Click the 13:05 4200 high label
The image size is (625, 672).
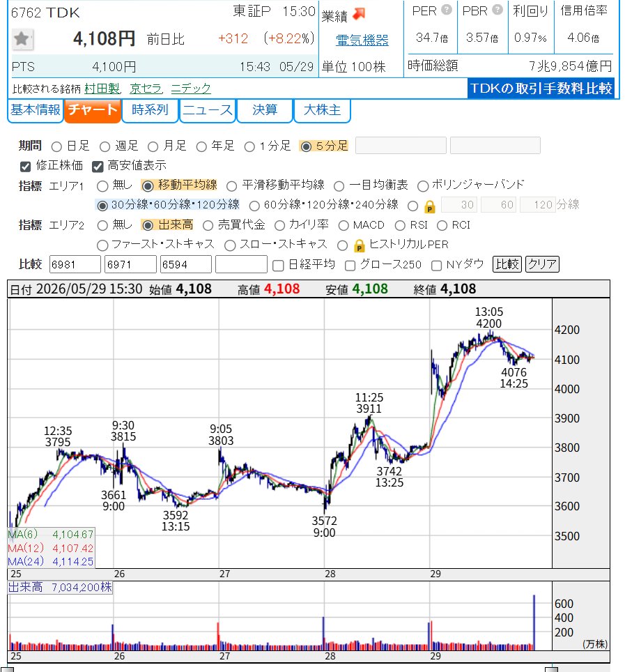point(488,318)
